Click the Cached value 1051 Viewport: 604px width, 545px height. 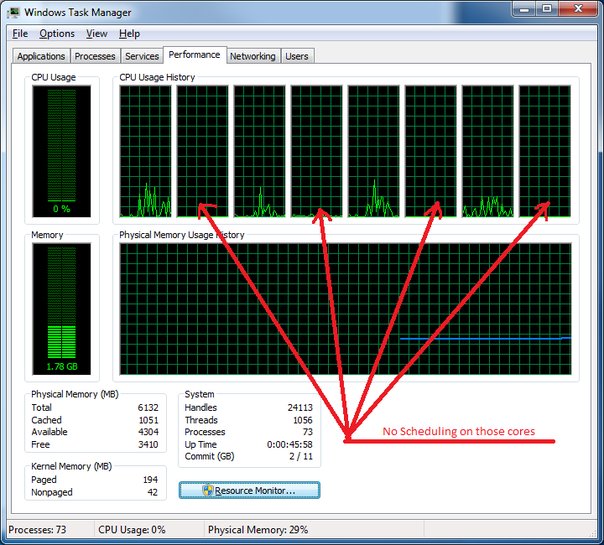(x=148, y=420)
